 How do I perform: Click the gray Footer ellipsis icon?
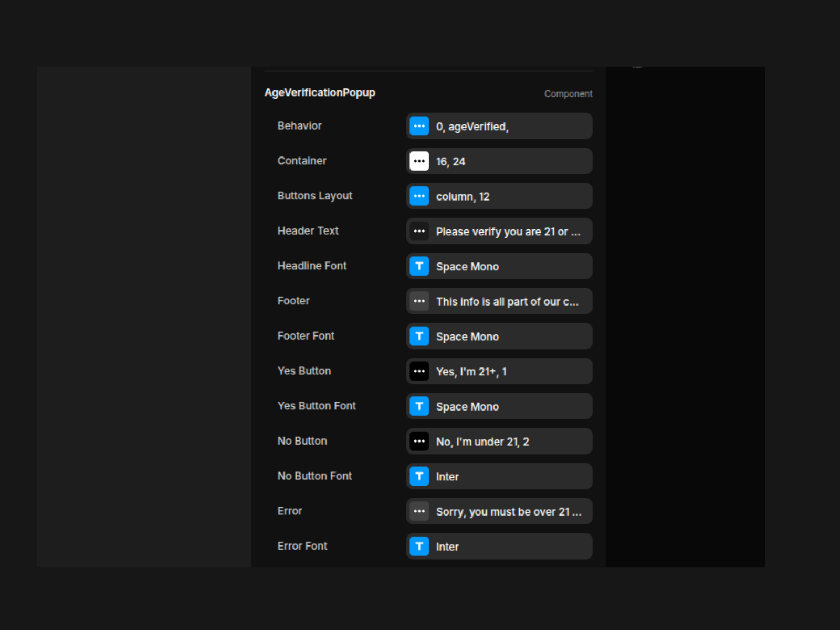419,301
